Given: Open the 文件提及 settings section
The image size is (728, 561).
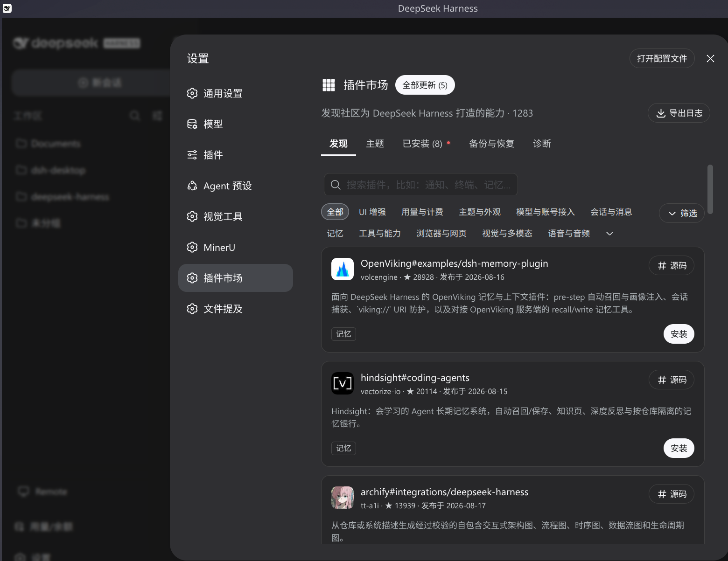Looking at the screenshot, I should (236, 309).
